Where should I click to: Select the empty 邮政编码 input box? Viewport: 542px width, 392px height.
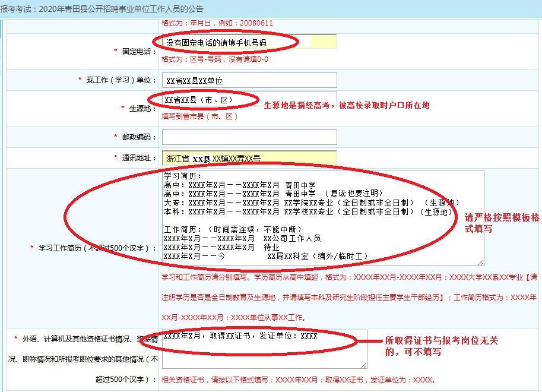(249, 137)
